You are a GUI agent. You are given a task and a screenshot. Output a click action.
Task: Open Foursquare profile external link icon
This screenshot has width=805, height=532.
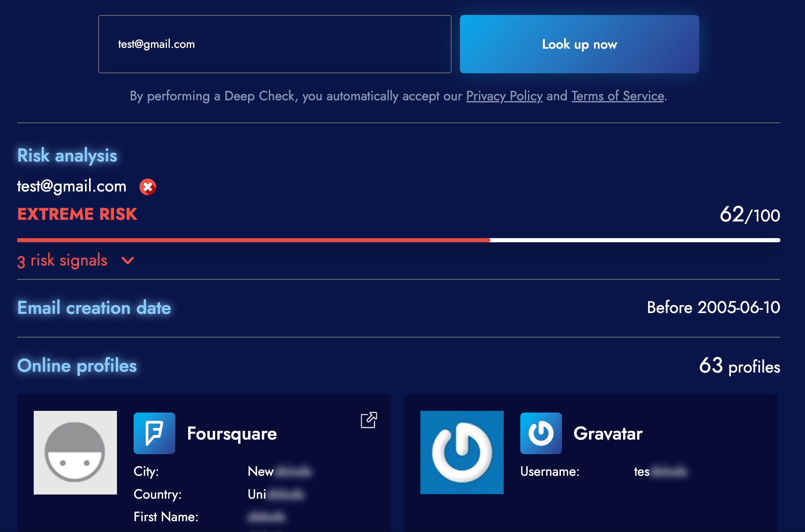369,420
